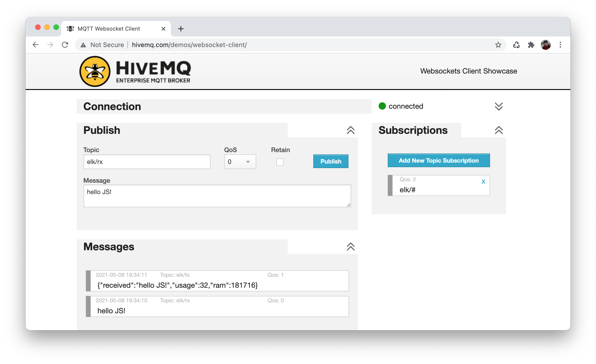Click the HiveMQ bee logo
The image size is (596, 364).
click(x=95, y=71)
